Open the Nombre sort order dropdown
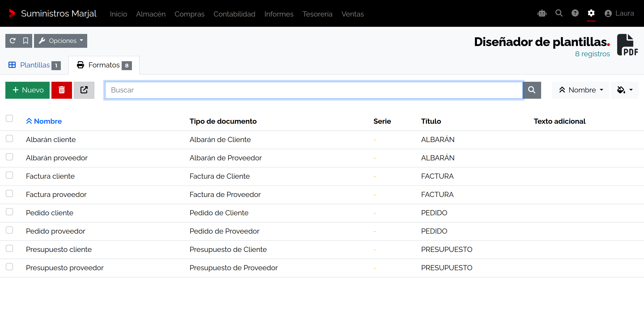The width and height of the screenshot is (644, 335). pyautogui.click(x=580, y=90)
